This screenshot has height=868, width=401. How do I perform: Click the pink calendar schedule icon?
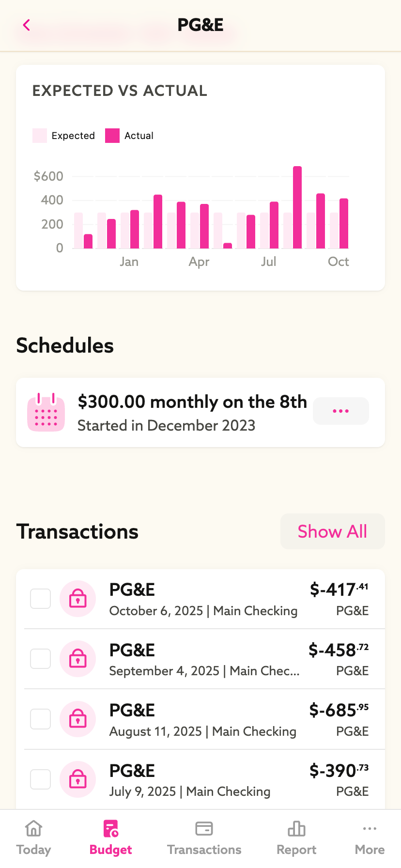pos(46,412)
